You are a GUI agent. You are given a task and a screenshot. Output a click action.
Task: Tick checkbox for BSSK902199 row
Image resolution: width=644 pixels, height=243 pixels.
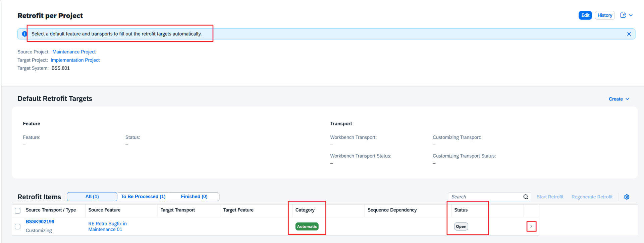[18, 227]
